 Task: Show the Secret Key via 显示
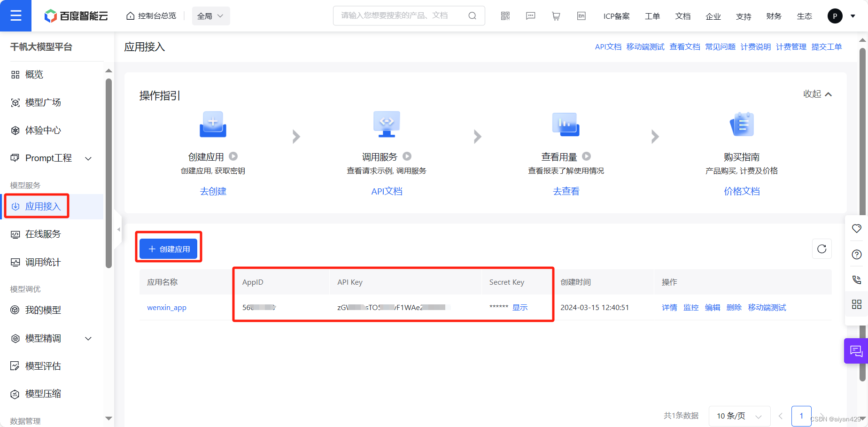point(520,307)
